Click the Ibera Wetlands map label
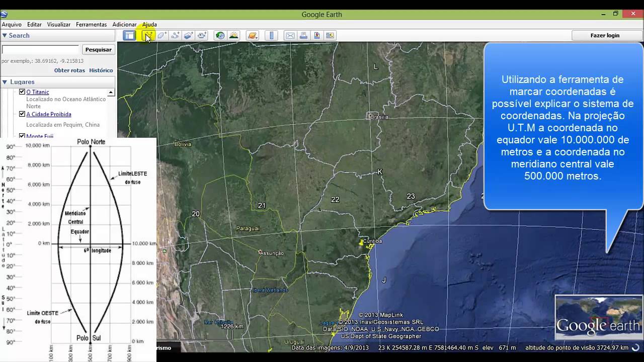Screen dimensions: 644x362 270,290
